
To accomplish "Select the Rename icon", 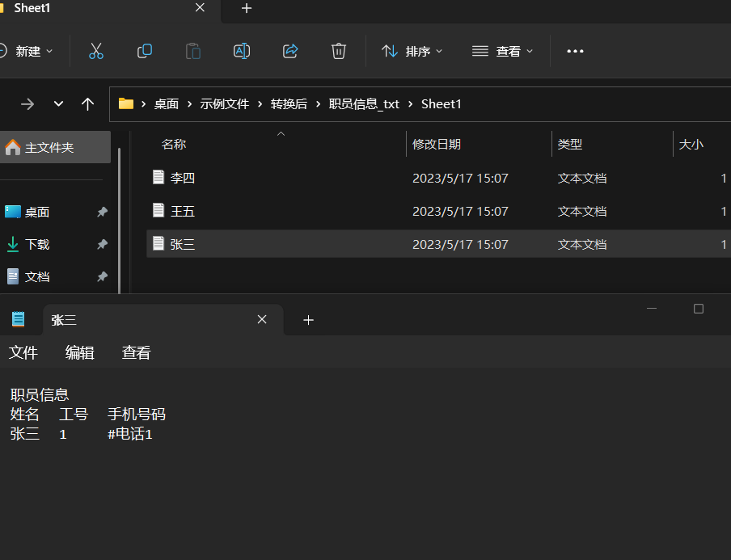I will tap(241, 51).
